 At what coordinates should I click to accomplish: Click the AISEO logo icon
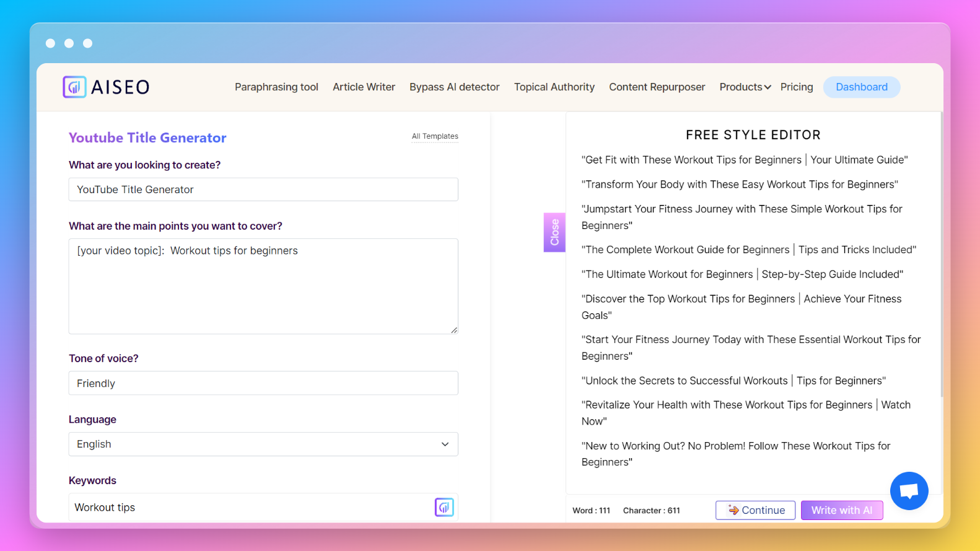[74, 87]
